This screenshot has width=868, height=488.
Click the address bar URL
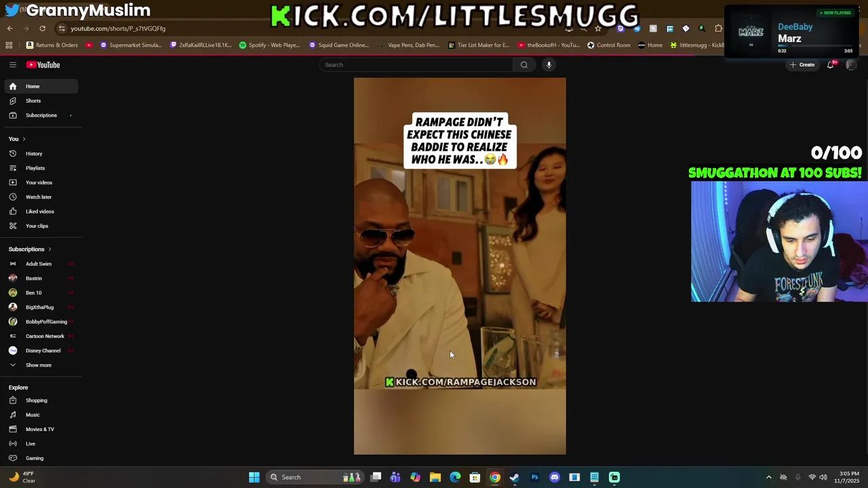118,28
